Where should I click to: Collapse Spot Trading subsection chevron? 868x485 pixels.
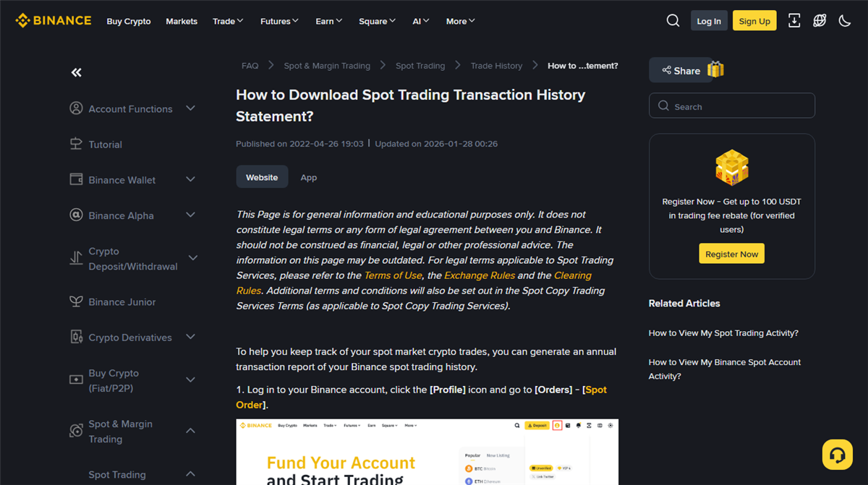coord(190,474)
